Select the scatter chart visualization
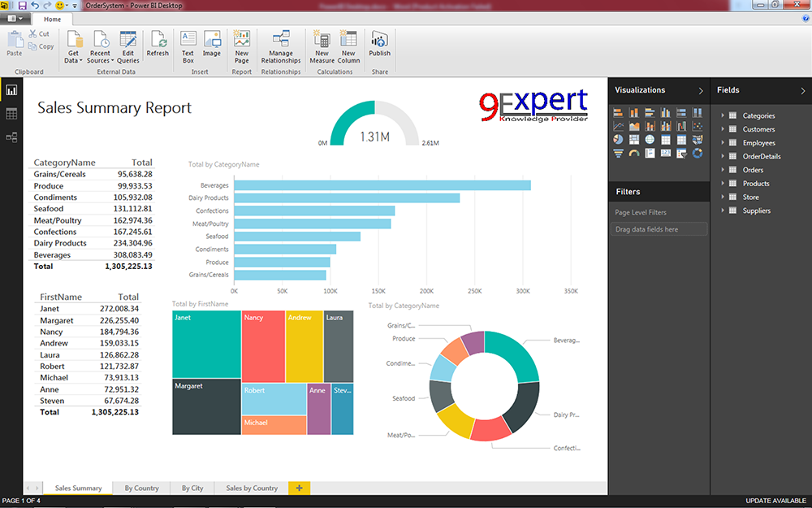The height and width of the screenshot is (508, 812). pyautogui.click(x=698, y=126)
